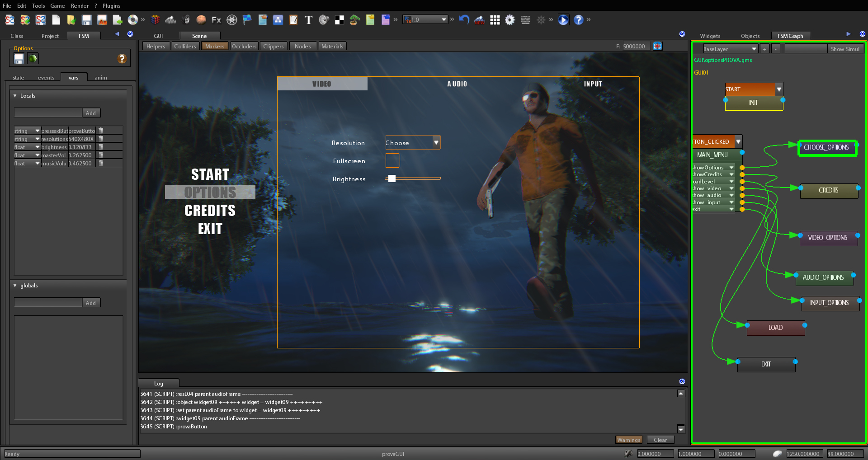Open the Render menu
The image size is (868, 460).
point(80,5)
